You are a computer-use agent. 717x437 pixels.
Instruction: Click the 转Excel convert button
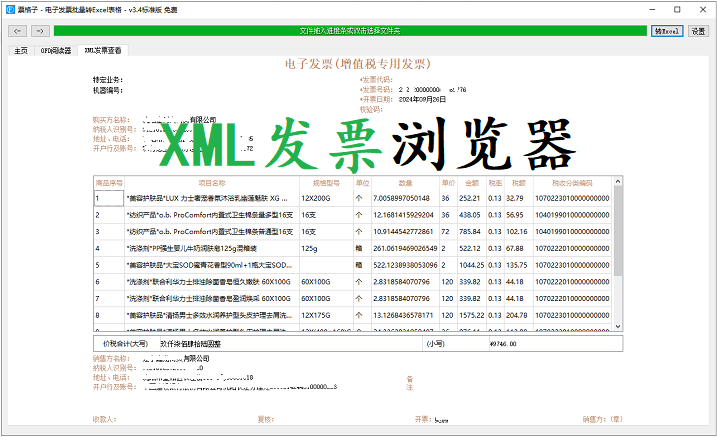click(x=667, y=31)
